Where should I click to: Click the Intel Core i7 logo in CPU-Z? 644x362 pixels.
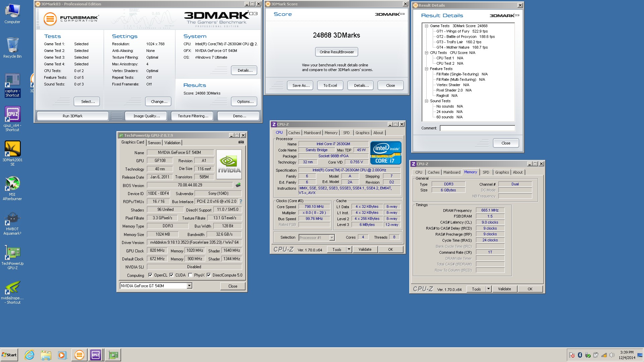point(386,153)
